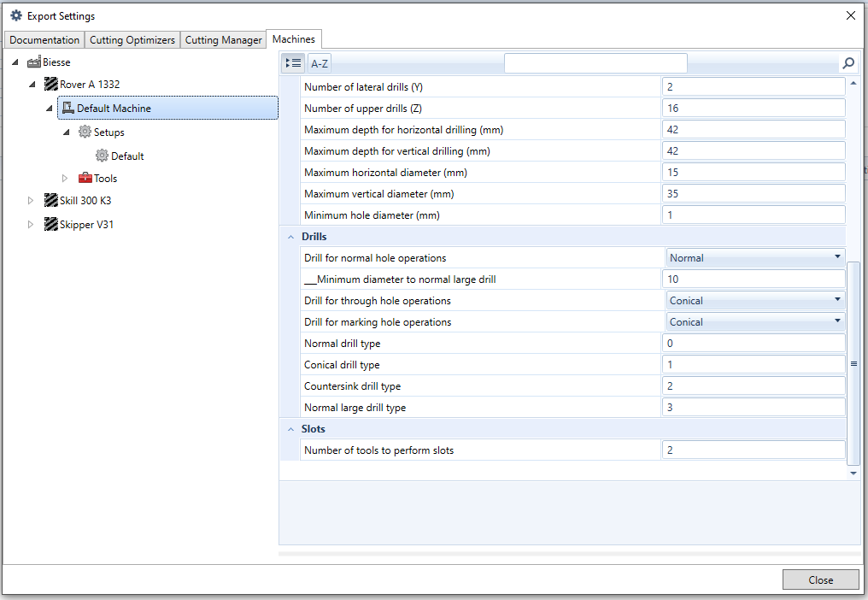Collapse the Drills section

click(x=290, y=237)
